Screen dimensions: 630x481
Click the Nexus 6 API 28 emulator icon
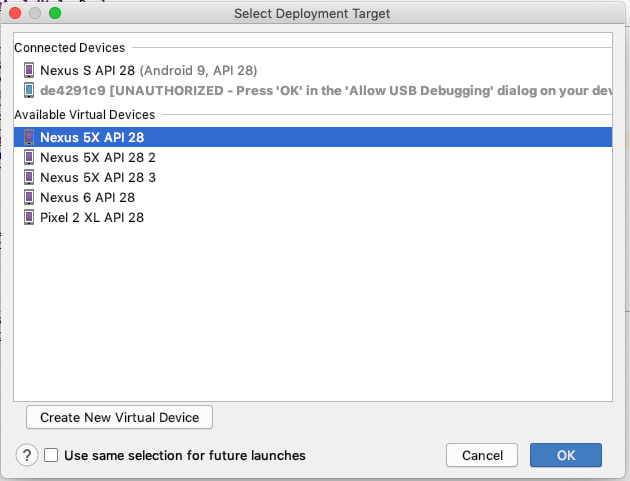pyautogui.click(x=29, y=197)
